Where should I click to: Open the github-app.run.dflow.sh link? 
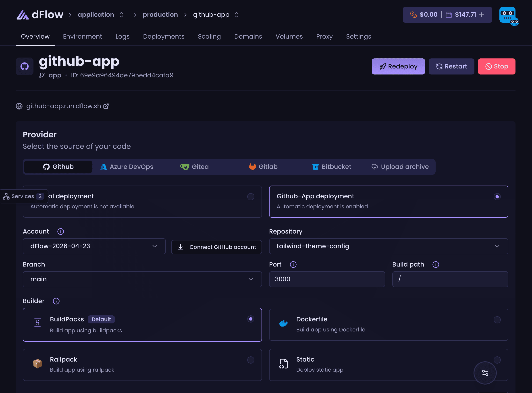[64, 106]
